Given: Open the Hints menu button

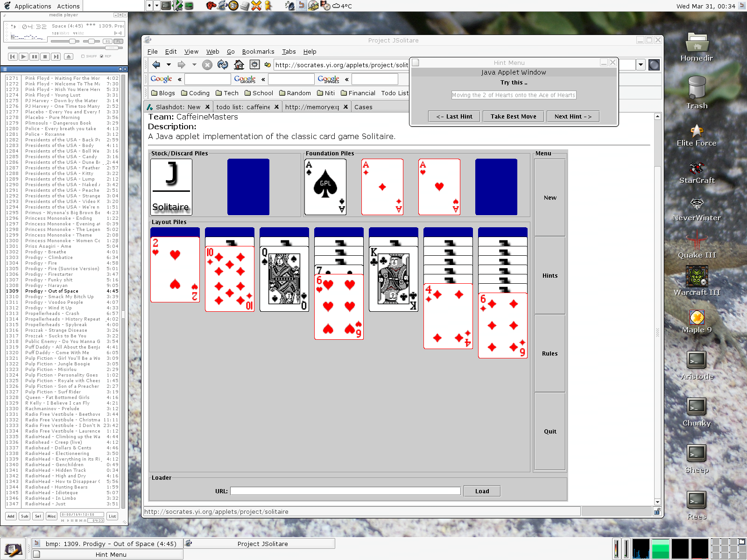Looking at the screenshot, I should coord(550,276).
